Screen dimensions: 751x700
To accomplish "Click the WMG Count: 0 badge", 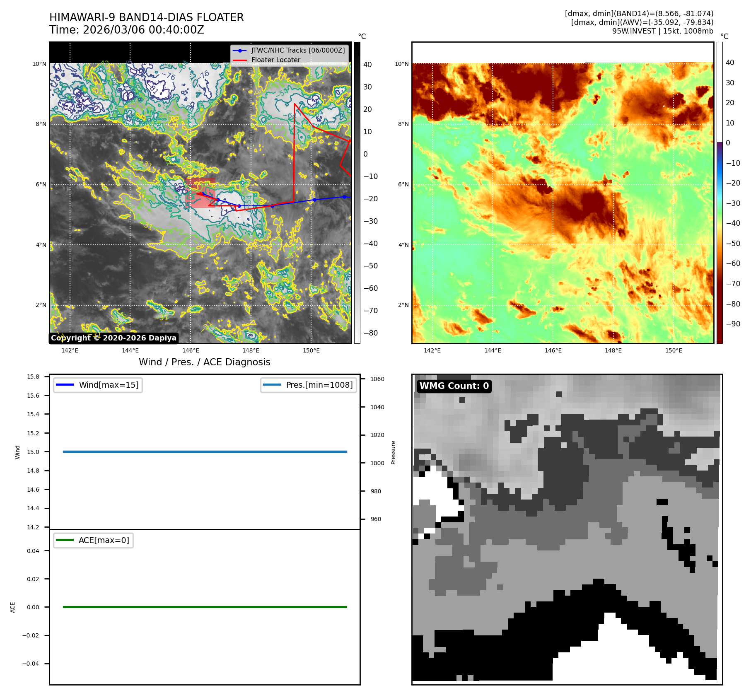I will coord(454,386).
